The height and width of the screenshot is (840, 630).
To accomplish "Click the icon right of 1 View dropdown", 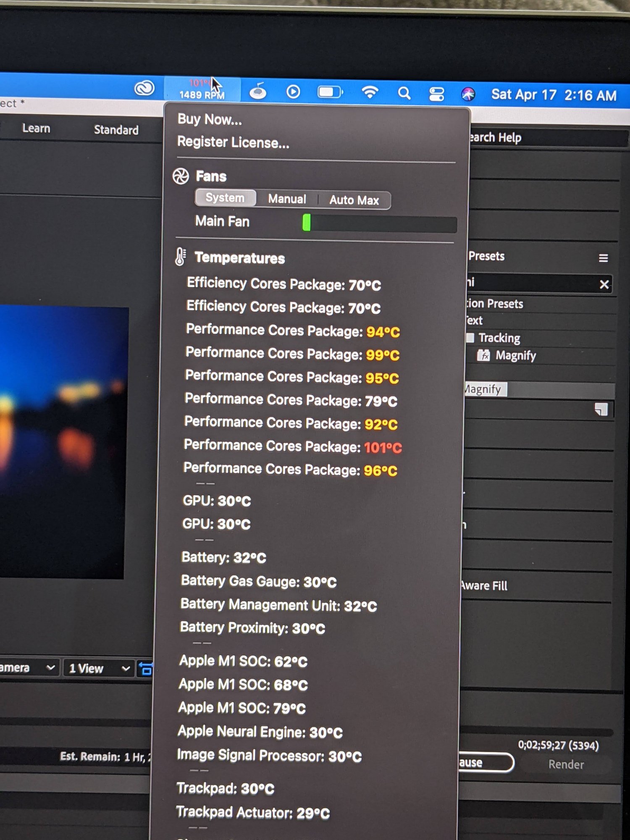I will click(x=145, y=669).
